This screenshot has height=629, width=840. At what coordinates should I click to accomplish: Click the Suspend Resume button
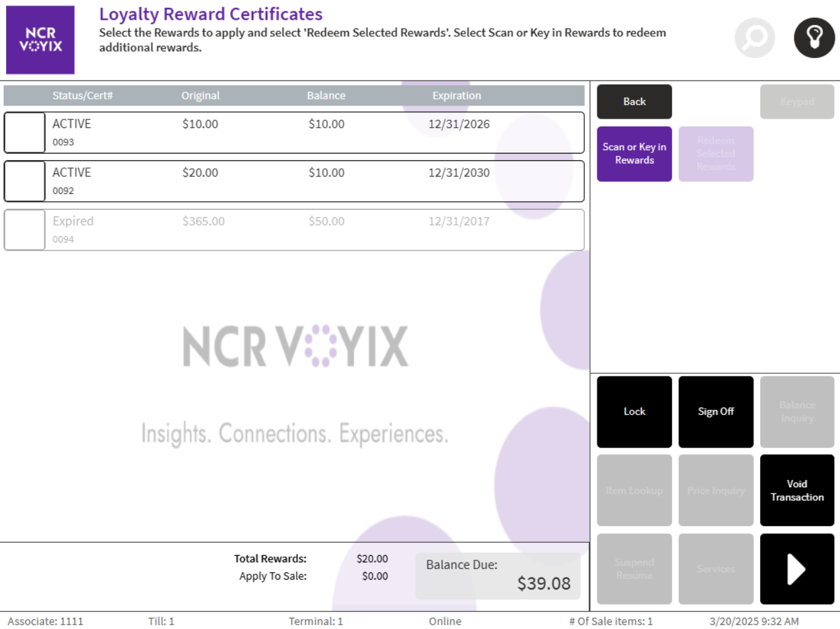pos(634,569)
